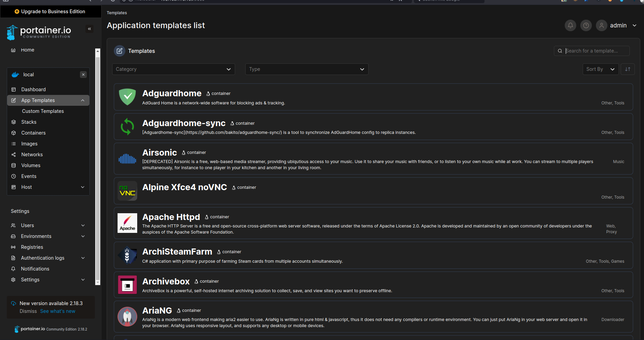Viewport: 644px width, 340px height.
Task: Open the Adguardhome template title
Action: tap(172, 93)
